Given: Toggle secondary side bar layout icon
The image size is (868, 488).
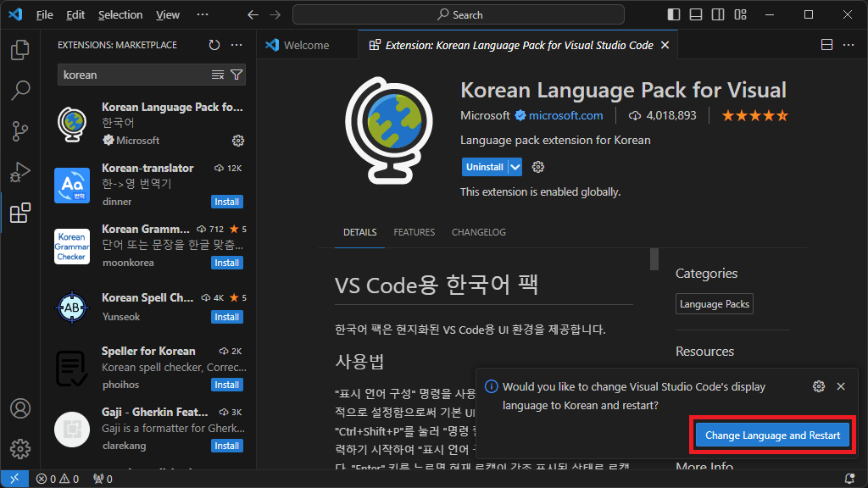Looking at the screenshot, I should click(x=718, y=15).
